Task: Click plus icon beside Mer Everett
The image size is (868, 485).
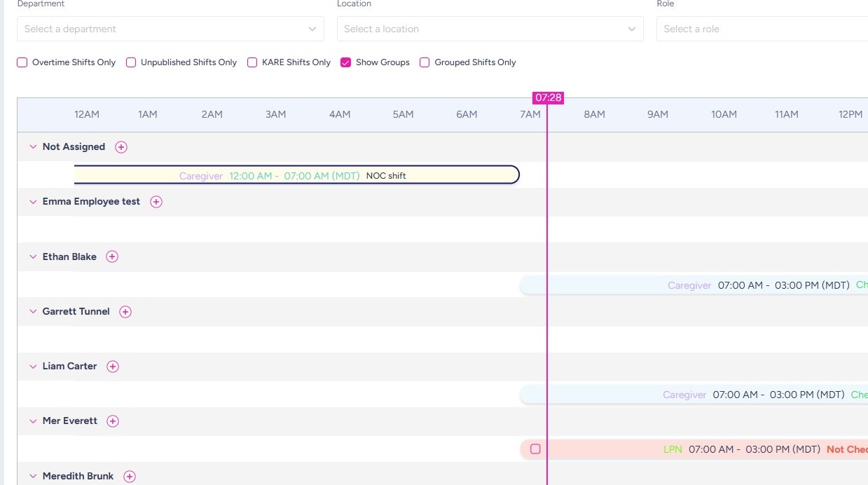Action: [x=113, y=421]
